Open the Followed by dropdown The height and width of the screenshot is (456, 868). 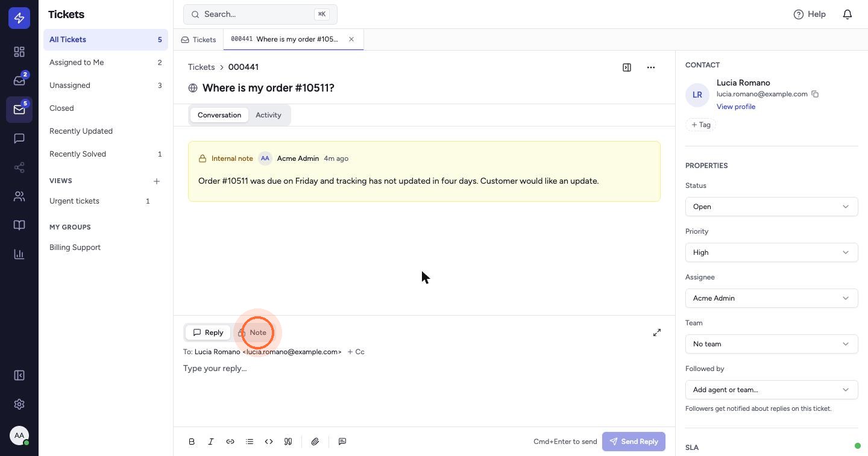coord(772,390)
